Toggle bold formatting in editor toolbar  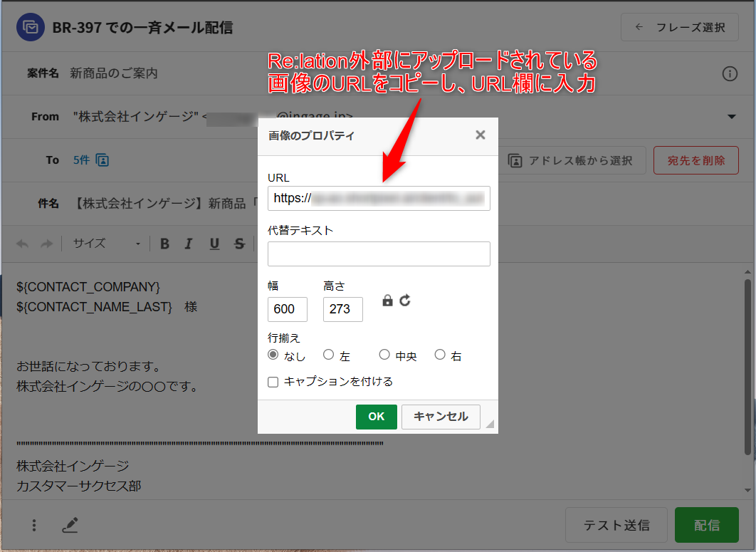pyautogui.click(x=164, y=244)
